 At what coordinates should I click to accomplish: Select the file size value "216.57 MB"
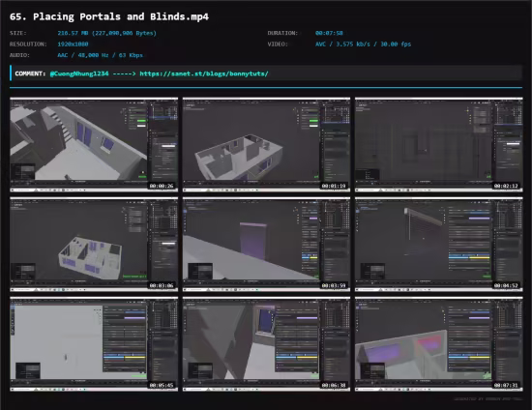(x=74, y=33)
